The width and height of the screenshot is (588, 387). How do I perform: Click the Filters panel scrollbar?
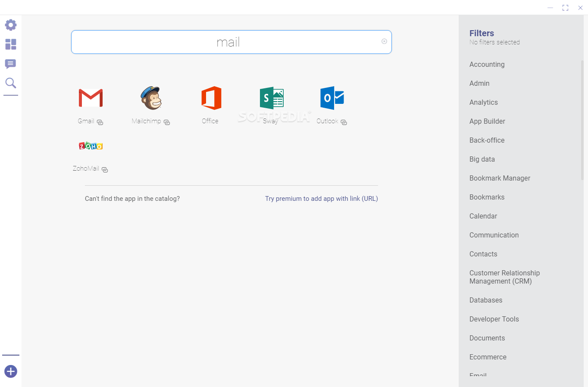[582, 120]
